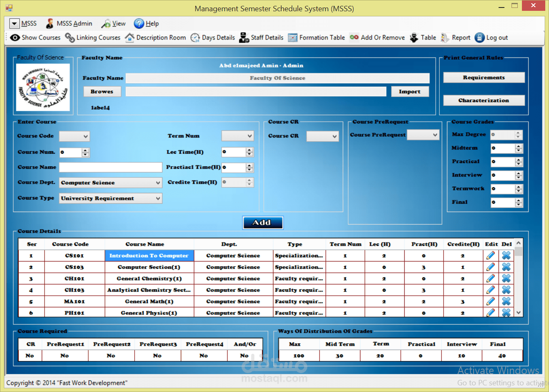Select the Introduction To Computer cell

(149, 256)
